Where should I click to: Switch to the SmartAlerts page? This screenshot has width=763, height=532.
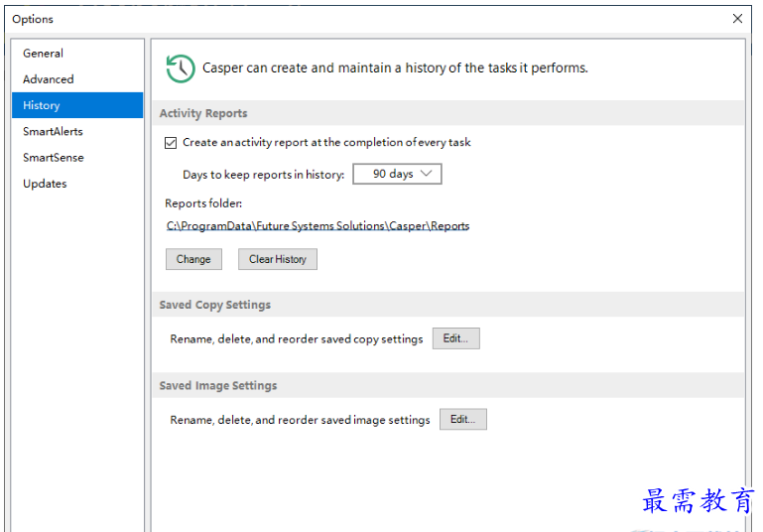pyautogui.click(x=77, y=131)
